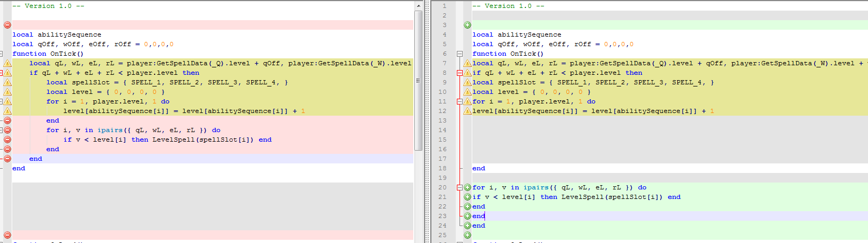Click the red removed marker beside 'for i, v in ipairs' in the left pane
Screen dimensions: 868x243
tap(7, 130)
